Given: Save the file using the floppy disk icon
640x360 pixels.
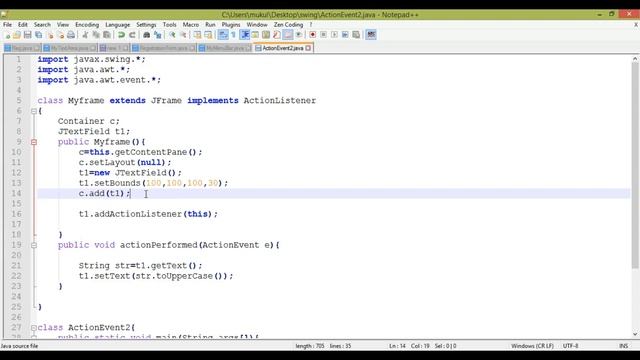Looking at the screenshot, I should click(27, 35).
